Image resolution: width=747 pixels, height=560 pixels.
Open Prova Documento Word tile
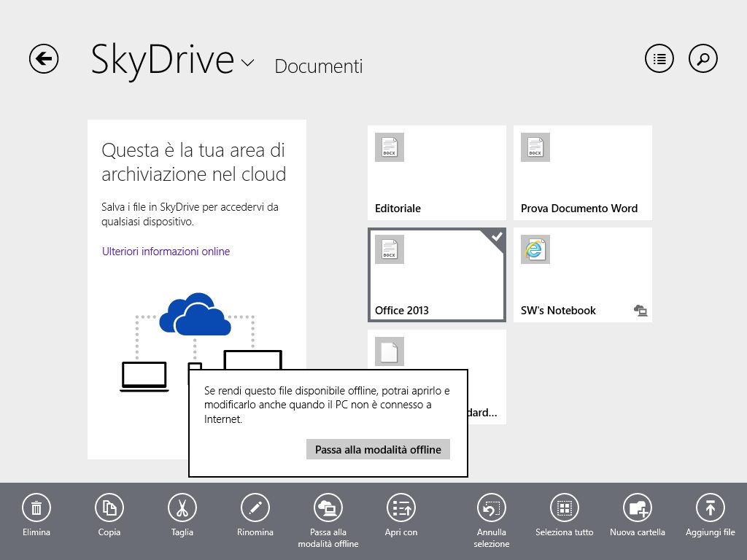(x=582, y=173)
